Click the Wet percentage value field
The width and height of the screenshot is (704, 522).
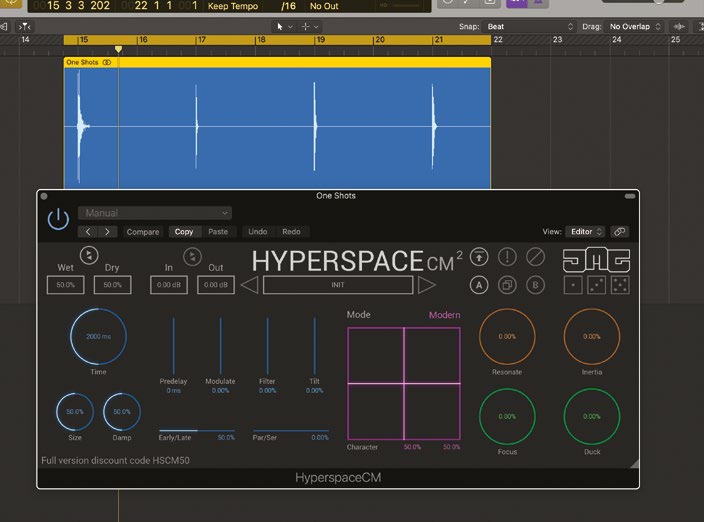click(x=65, y=285)
